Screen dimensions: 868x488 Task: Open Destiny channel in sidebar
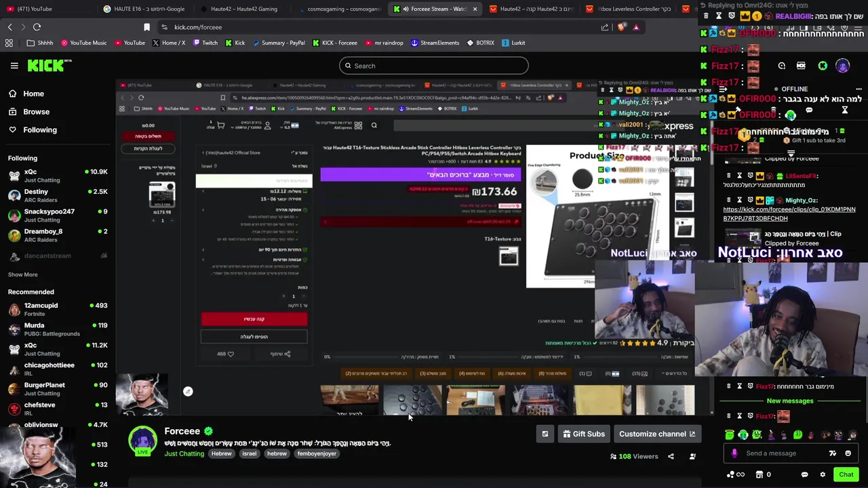(58, 196)
